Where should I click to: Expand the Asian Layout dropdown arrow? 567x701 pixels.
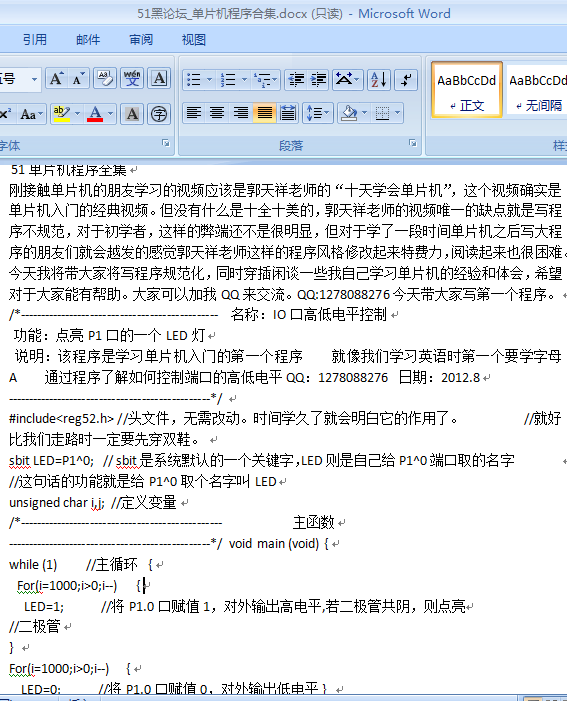coord(358,80)
